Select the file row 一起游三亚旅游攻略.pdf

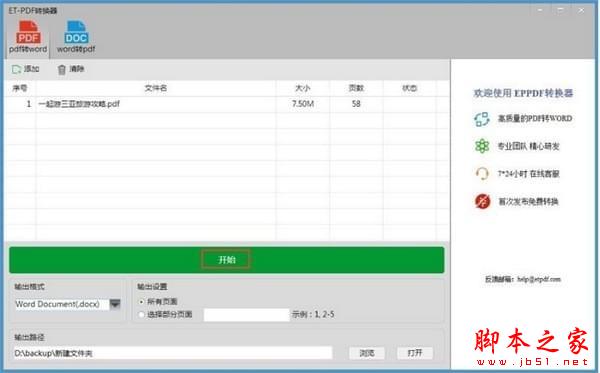tap(227, 104)
